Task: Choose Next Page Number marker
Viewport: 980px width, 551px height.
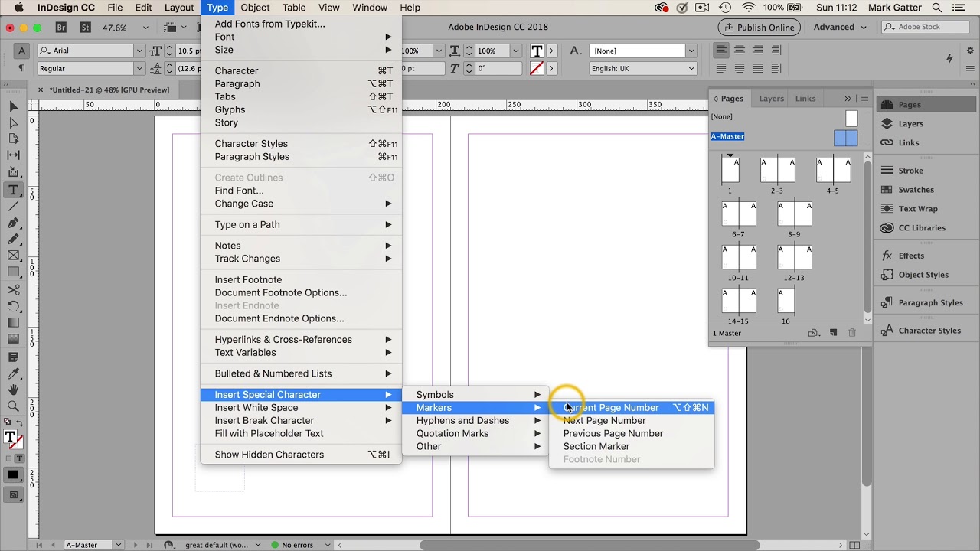Action: pyautogui.click(x=632, y=421)
